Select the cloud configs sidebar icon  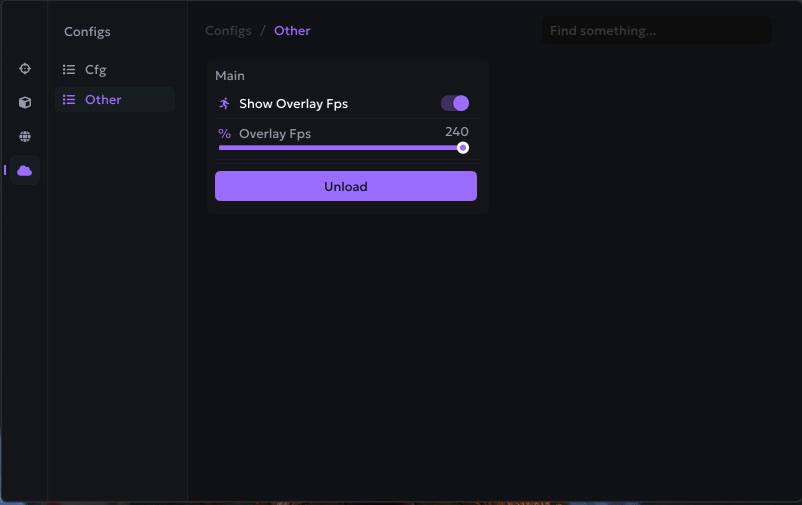click(25, 170)
